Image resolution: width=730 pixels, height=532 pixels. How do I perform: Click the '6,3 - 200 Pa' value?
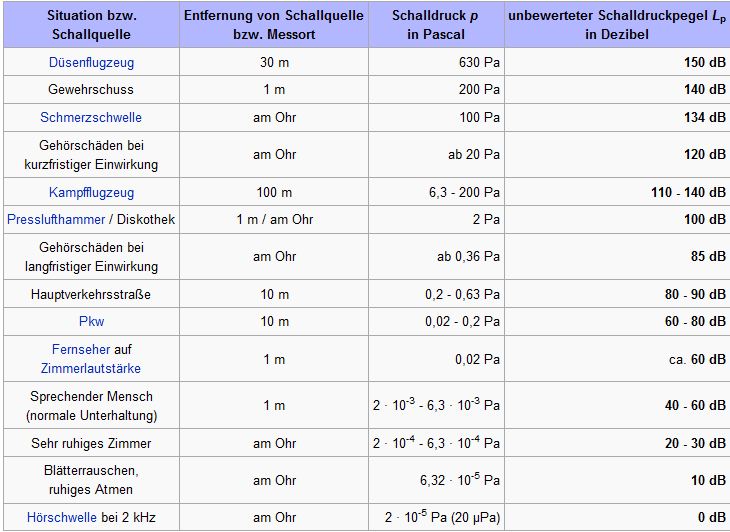tap(465, 192)
